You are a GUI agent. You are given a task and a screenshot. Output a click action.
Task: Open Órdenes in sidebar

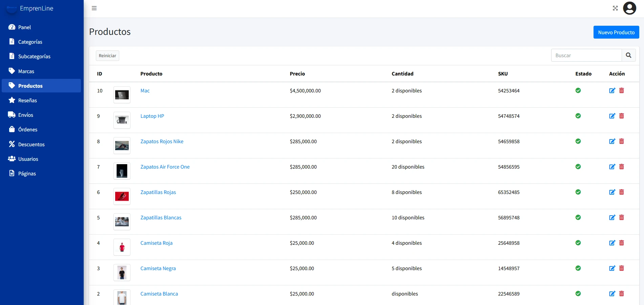(41, 129)
